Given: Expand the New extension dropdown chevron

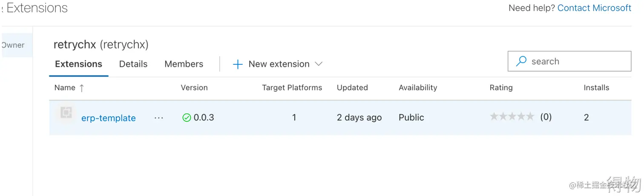Looking at the screenshot, I should pos(318,64).
